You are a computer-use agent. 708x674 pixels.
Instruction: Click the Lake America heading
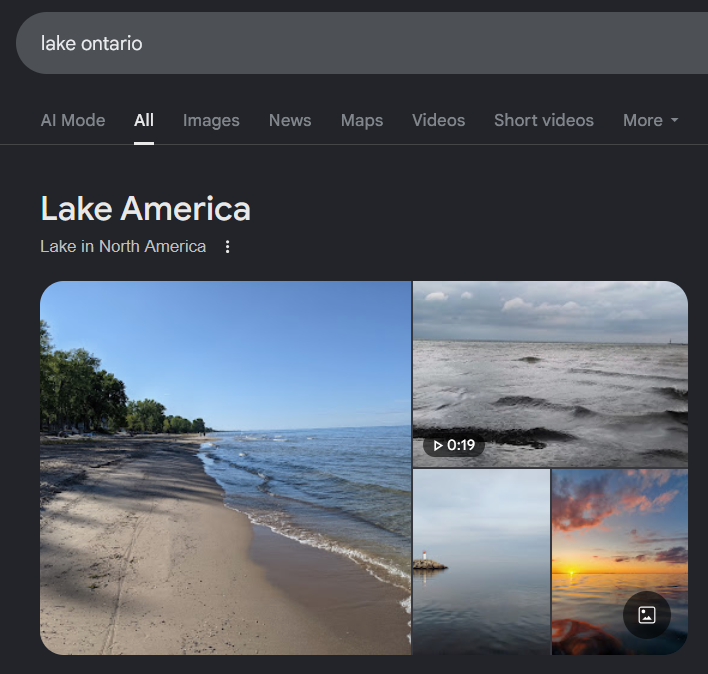tap(145, 209)
